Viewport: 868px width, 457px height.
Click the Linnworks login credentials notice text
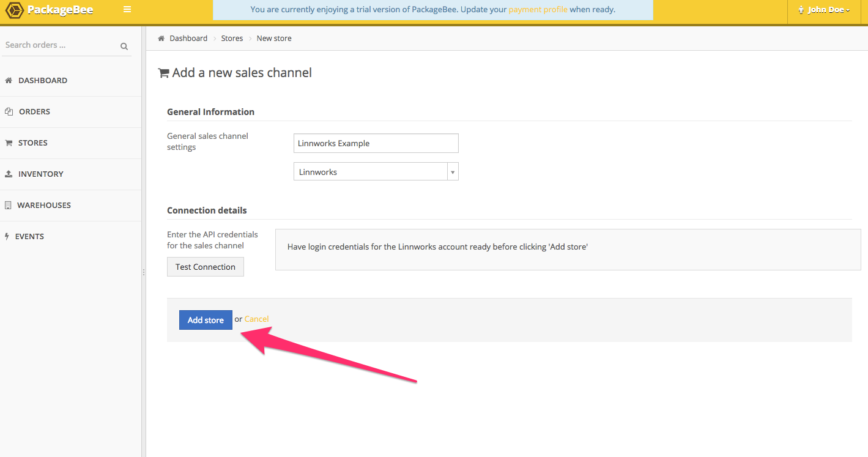pyautogui.click(x=437, y=247)
